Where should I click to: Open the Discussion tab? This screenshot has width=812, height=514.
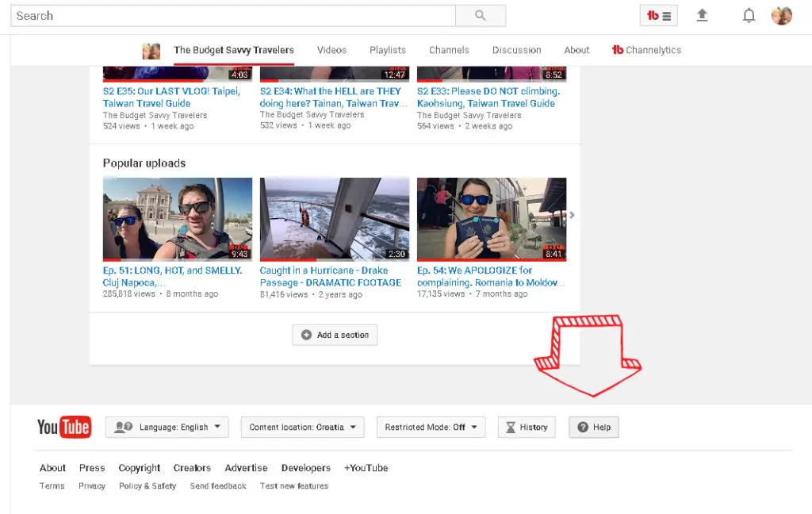click(516, 50)
